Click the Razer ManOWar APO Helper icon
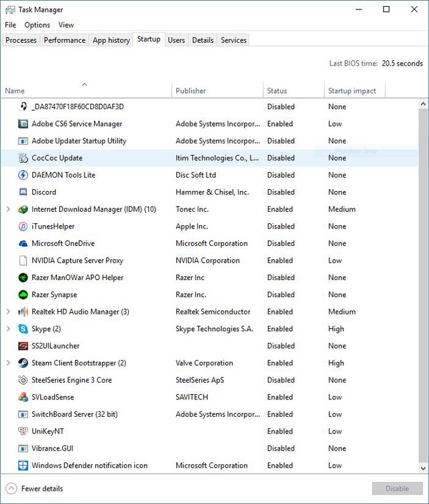 [23, 277]
